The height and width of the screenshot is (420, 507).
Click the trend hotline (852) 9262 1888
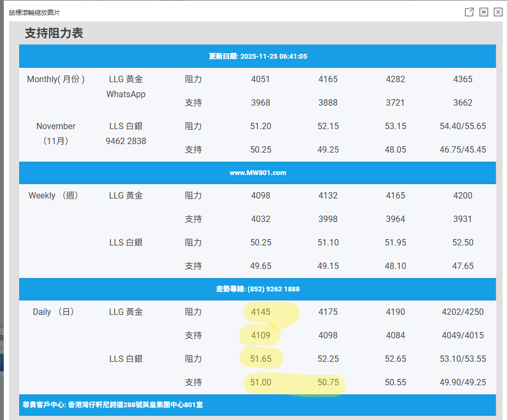tap(258, 289)
